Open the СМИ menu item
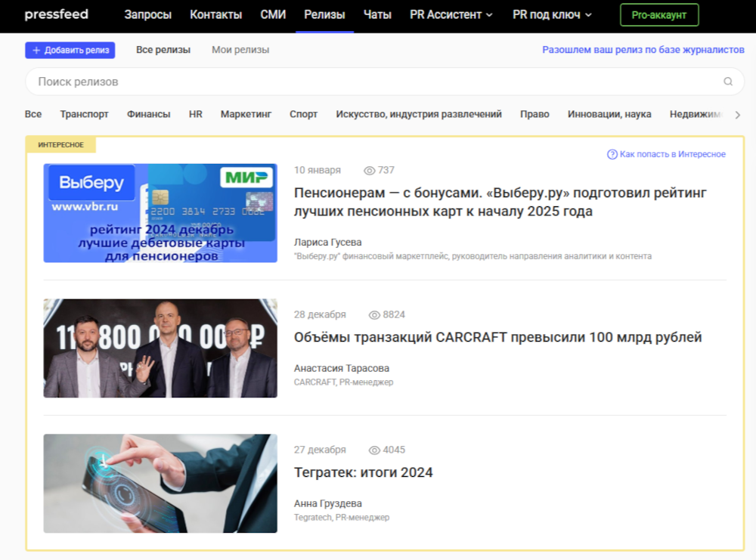This screenshot has width=756, height=560. (x=273, y=15)
